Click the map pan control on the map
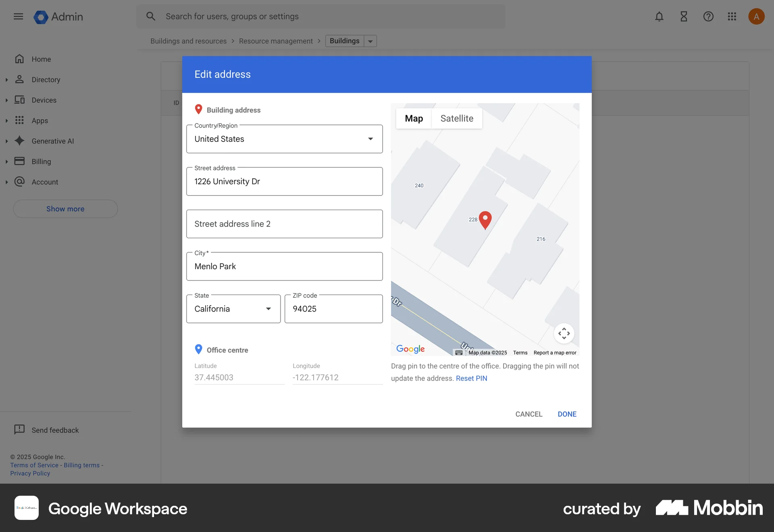The width and height of the screenshot is (774, 532). (x=564, y=333)
